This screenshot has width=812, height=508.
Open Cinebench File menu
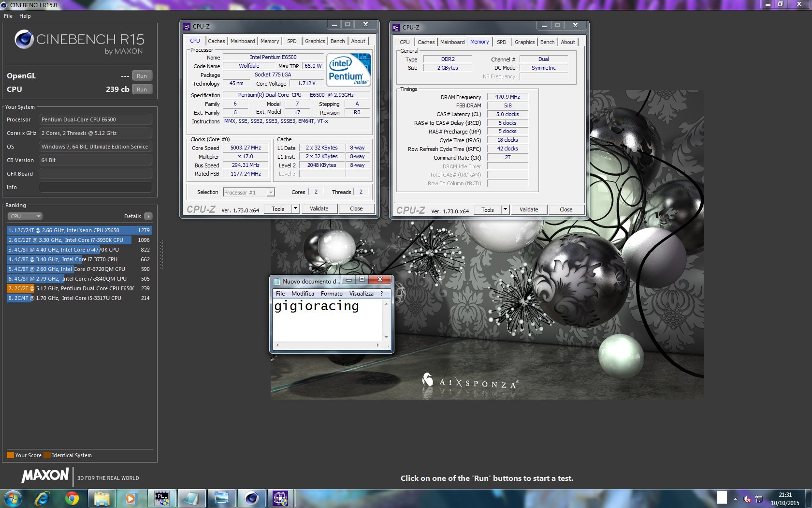coord(8,16)
